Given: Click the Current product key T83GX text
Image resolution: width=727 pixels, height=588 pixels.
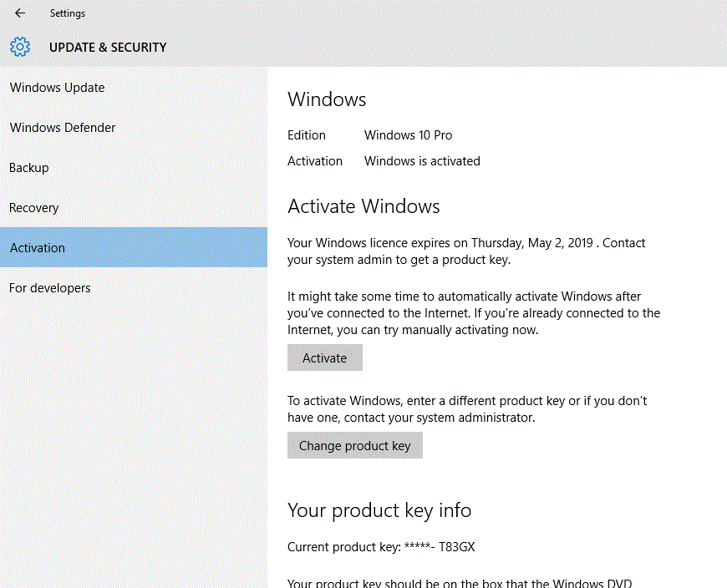Looking at the screenshot, I should [381, 547].
